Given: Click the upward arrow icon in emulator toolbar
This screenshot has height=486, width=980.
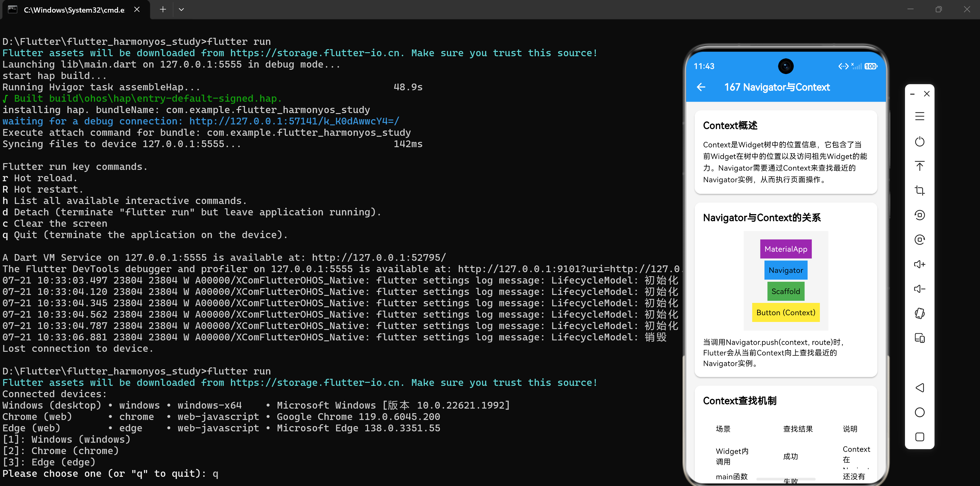Looking at the screenshot, I should click(919, 166).
